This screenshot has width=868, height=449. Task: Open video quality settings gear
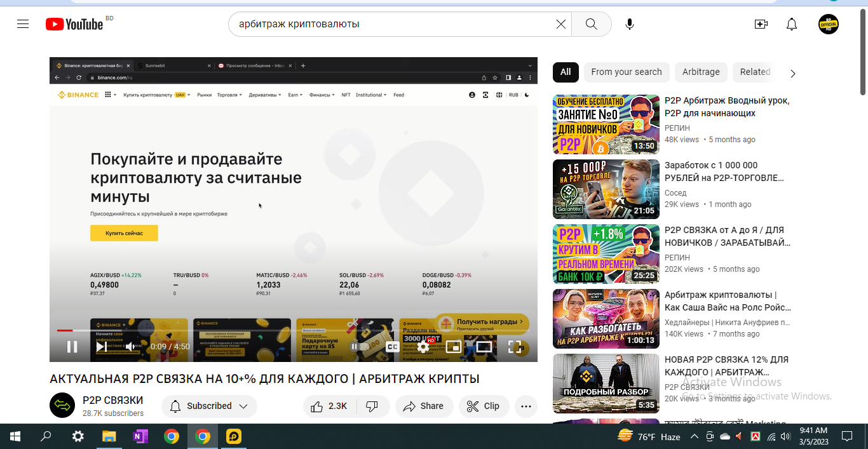(x=423, y=347)
